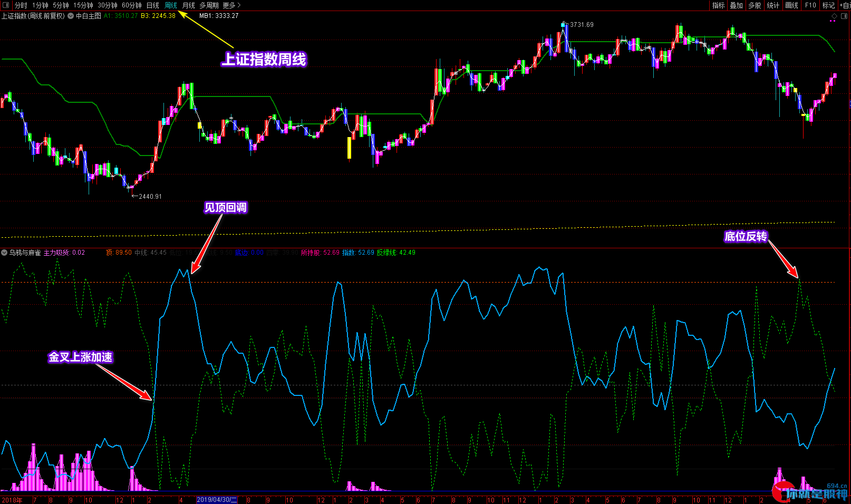851x504 pixels.
Task: Switch to 月线 monthly chart
Action: pyautogui.click(x=188, y=5)
